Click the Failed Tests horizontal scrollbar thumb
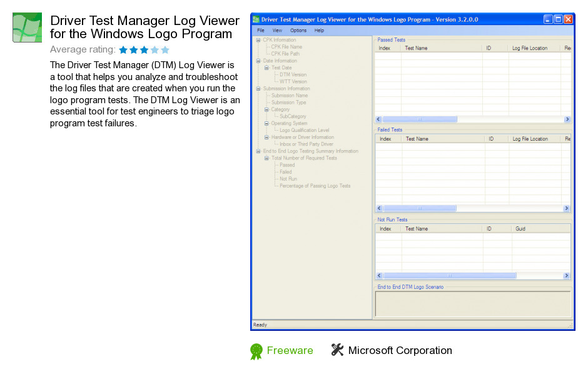 pos(420,208)
